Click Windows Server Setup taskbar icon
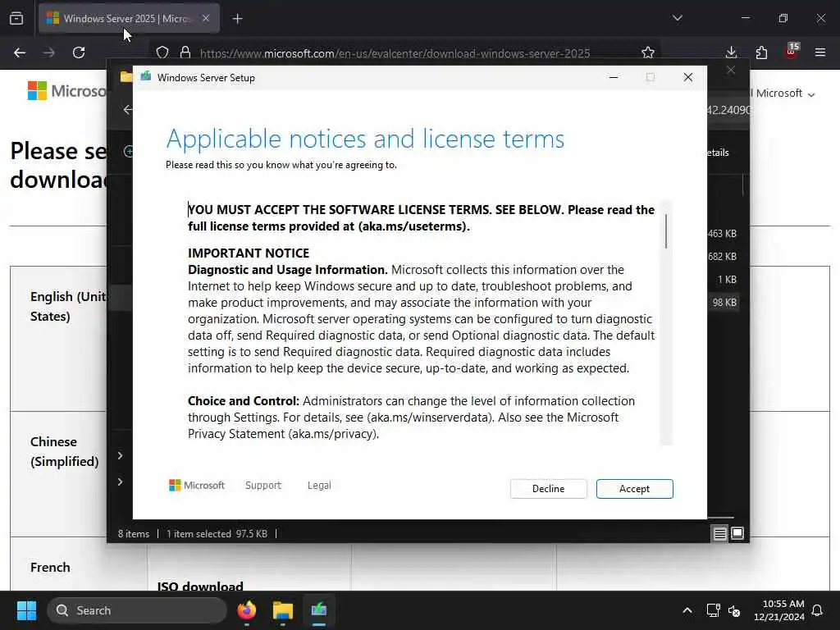The height and width of the screenshot is (630, 840). point(319,610)
